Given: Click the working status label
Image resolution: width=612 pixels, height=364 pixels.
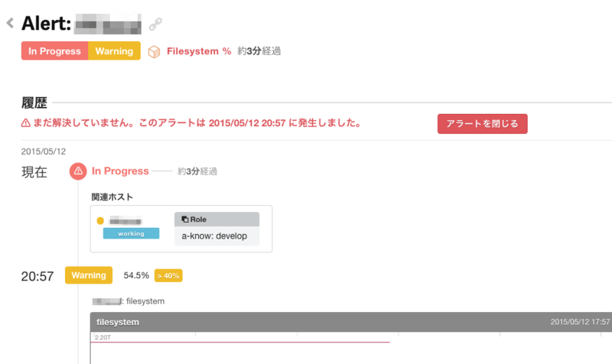Looking at the screenshot, I should coord(131,233).
